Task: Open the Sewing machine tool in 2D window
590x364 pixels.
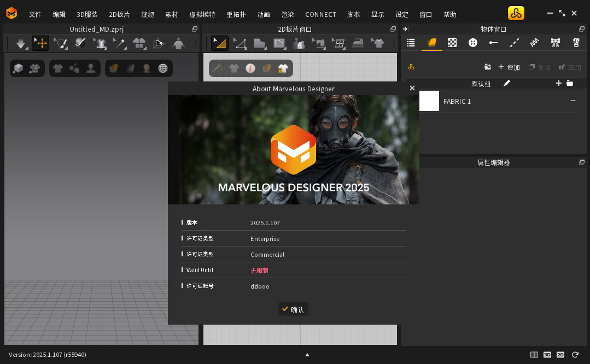Action: click(319, 43)
